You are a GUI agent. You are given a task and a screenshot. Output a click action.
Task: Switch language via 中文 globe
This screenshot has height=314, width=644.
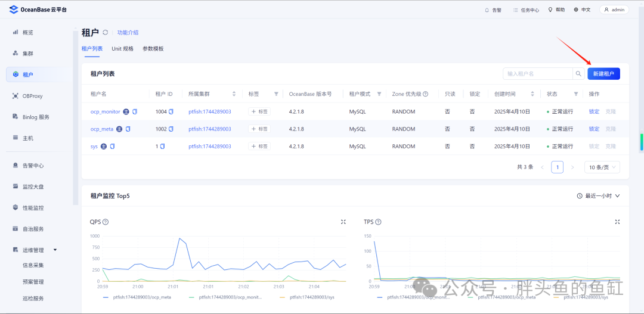(x=582, y=10)
